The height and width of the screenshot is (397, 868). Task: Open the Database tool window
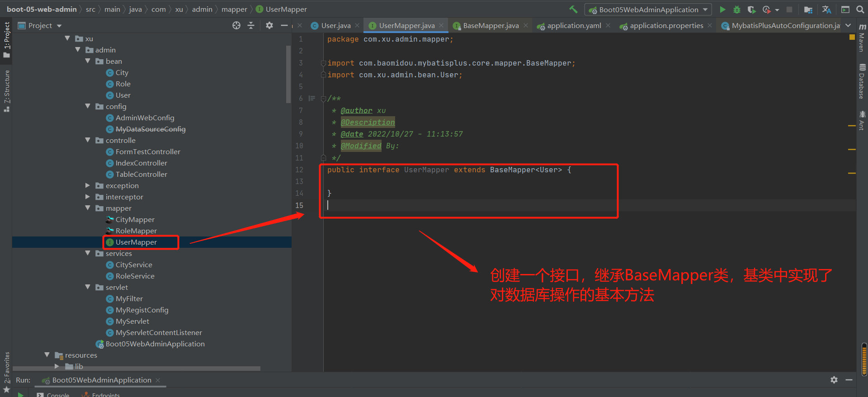click(862, 81)
